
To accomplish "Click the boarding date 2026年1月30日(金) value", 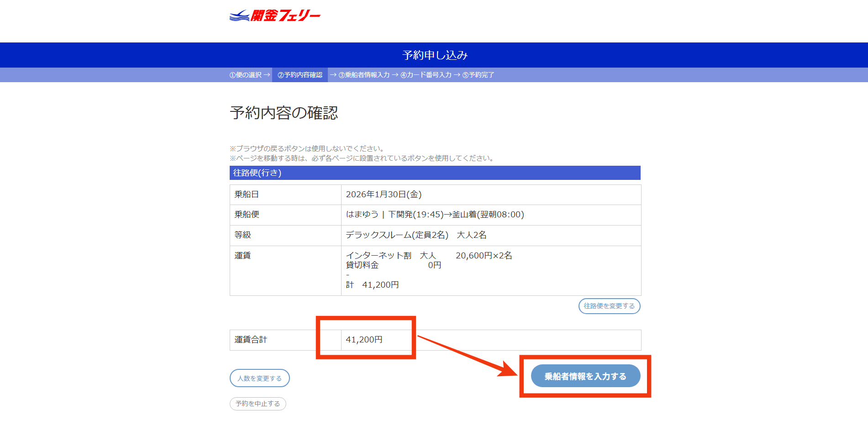I will pos(384,194).
